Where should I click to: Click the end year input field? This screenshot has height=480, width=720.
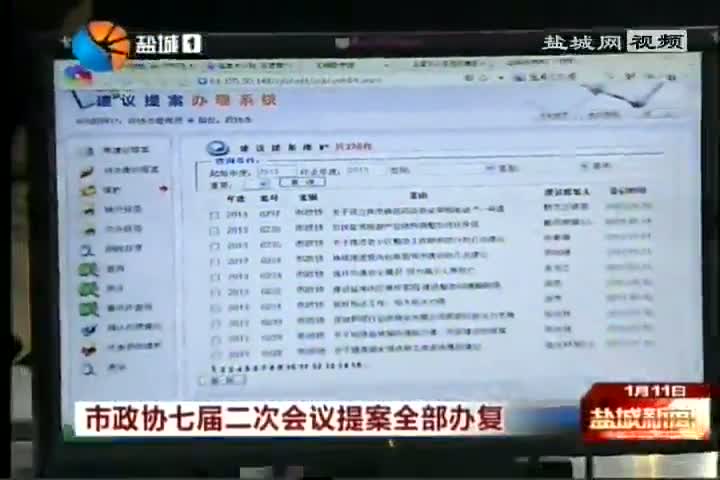[366, 171]
